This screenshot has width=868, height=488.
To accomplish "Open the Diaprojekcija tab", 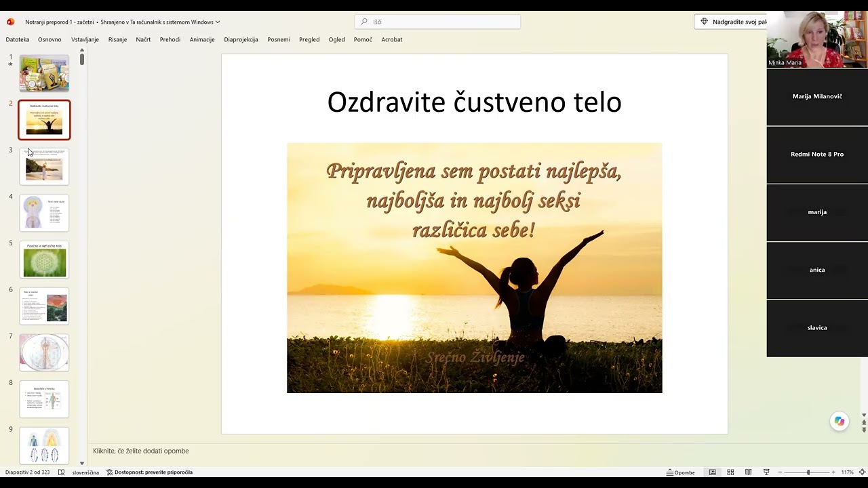I will coord(241,39).
